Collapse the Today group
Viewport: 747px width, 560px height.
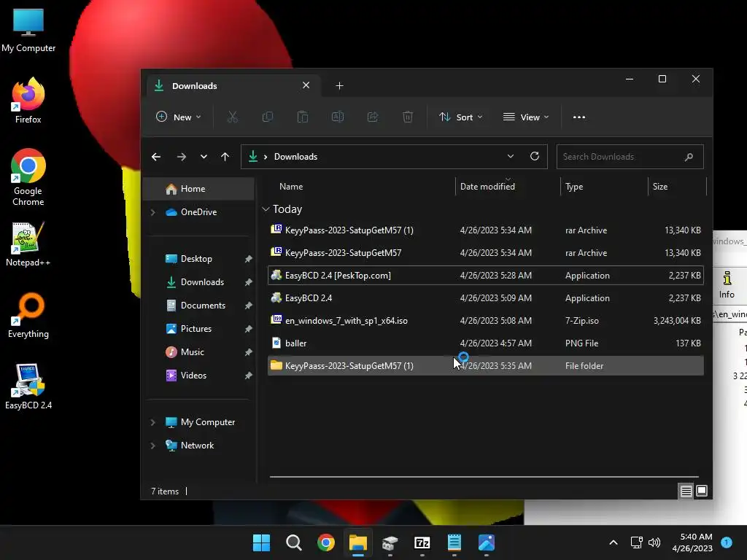pos(266,209)
